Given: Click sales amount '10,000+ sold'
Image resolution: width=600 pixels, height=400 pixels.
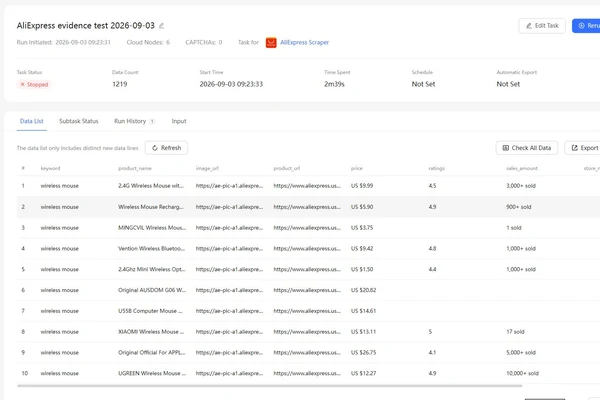Looking at the screenshot, I should coord(522,373).
